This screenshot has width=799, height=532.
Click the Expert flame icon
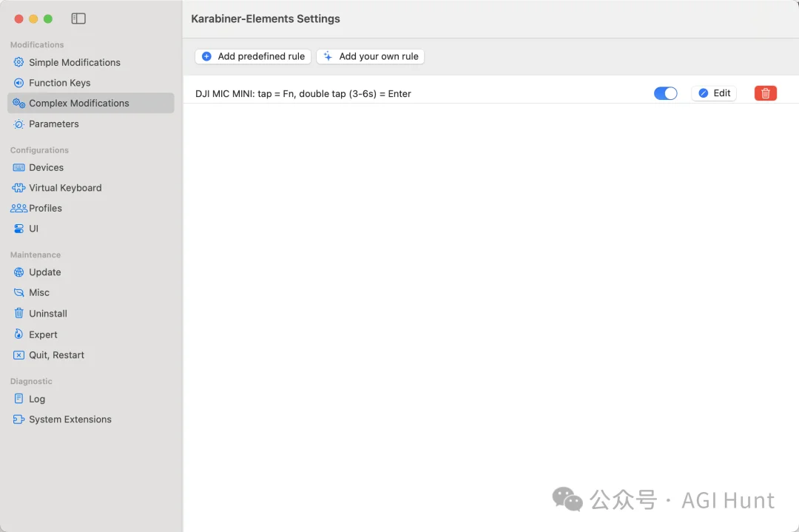[19, 334]
